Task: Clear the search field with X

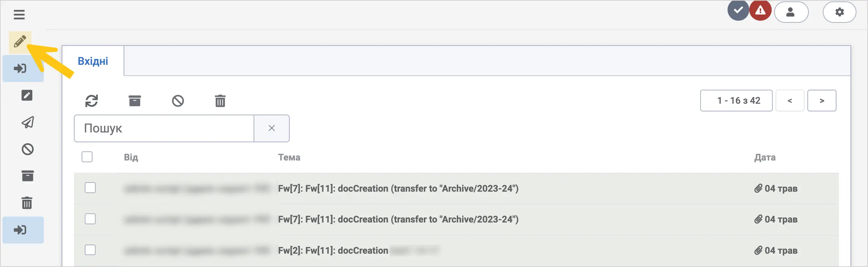Action: coord(272,128)
